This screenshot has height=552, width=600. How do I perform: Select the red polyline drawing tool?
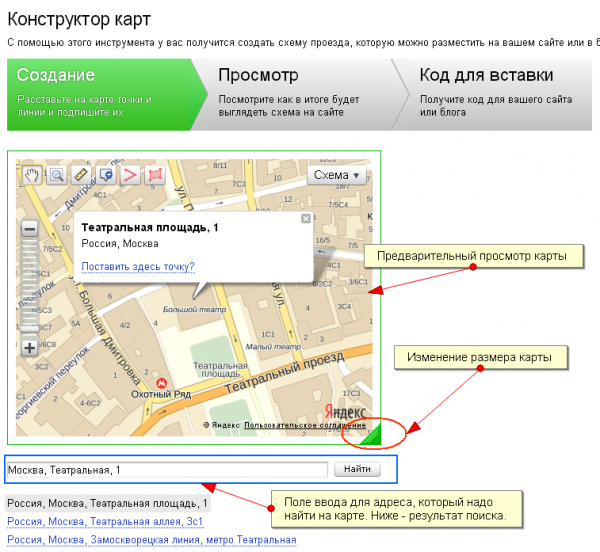(x=130, y=175)
